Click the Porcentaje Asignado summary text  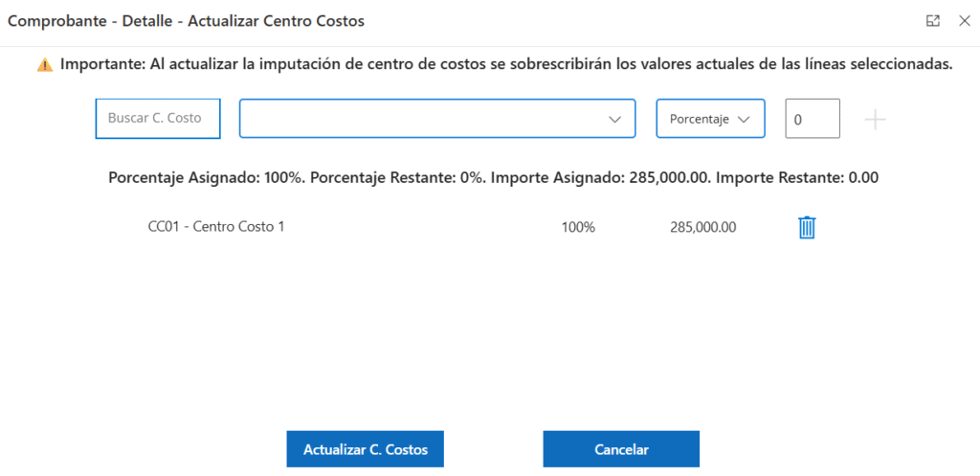(207, 177)
